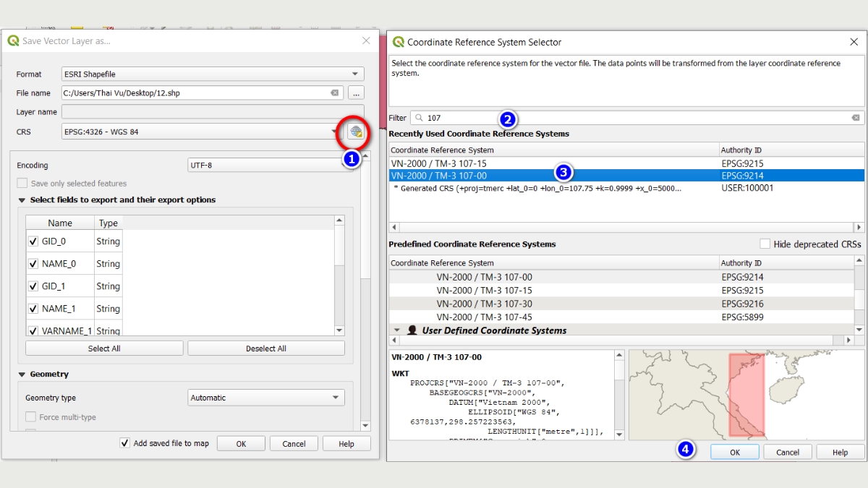
Task: Select predefined VN-2000 / TM-3 107-00 row
Action: tap(621, 277)
